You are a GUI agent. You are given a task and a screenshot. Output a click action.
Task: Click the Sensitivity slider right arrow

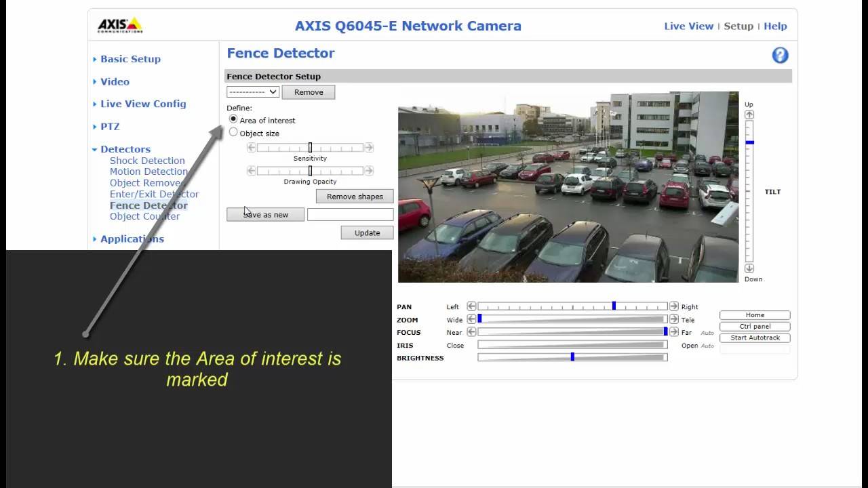click(369, 148)
